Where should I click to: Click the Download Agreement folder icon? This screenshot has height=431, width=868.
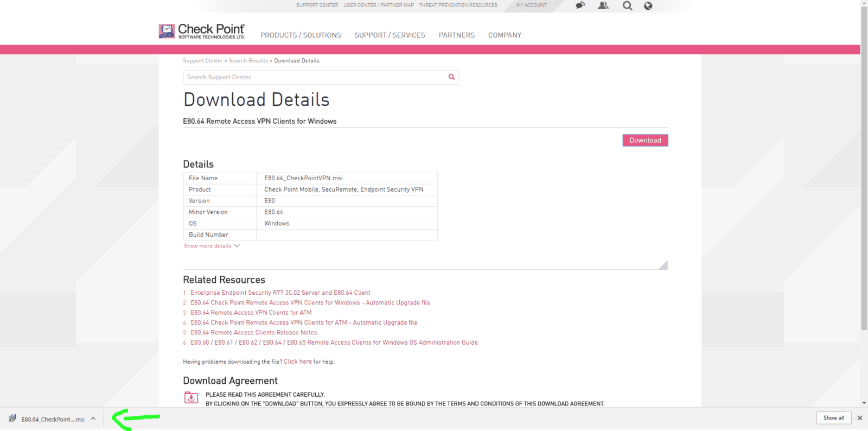(191, 398)
